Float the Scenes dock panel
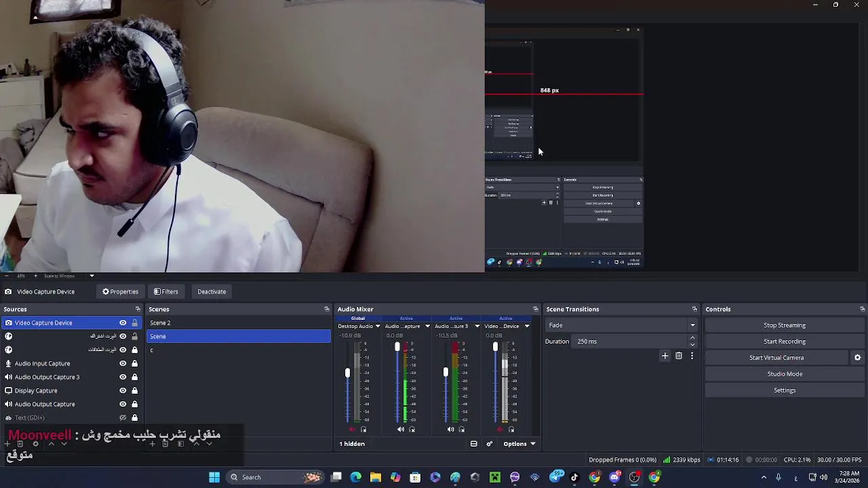This screenshot has height=488, width=868. (326, 309)
